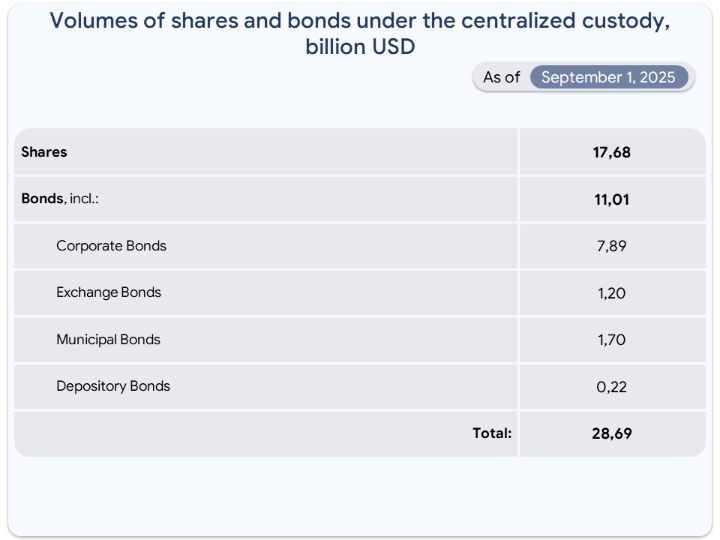Collapse the bold Bonds group label
This screenshot has width=720, height=540.
click(42, 198)
